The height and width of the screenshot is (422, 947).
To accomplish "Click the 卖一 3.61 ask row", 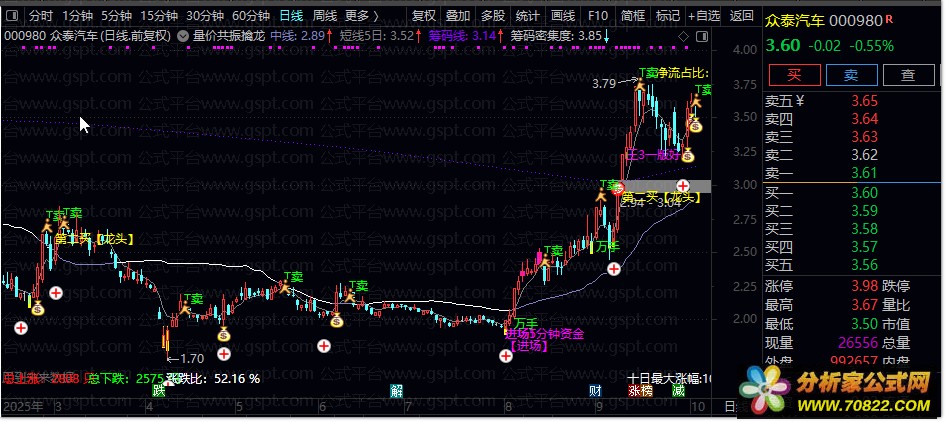I will (x=850, y=174).
